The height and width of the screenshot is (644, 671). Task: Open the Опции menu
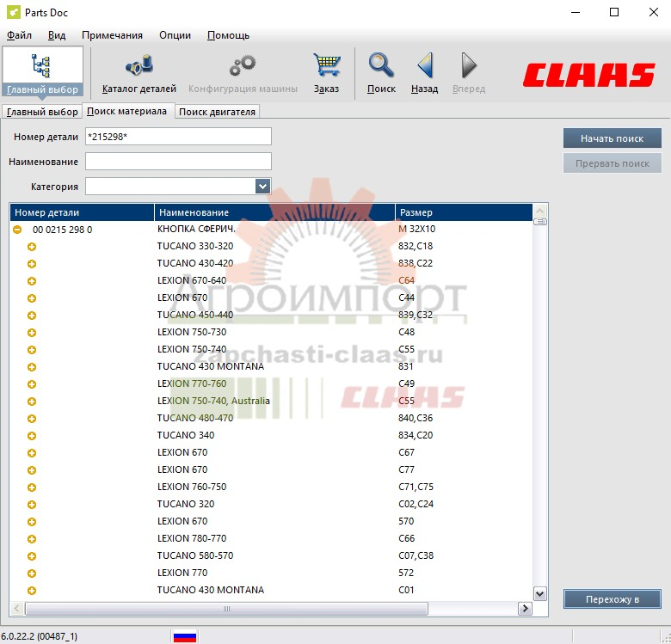pyautogui.click(x=175, y=35)
